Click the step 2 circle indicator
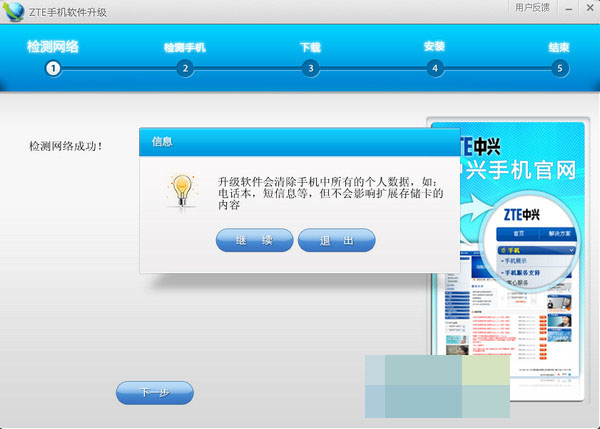 pos(184,68)
